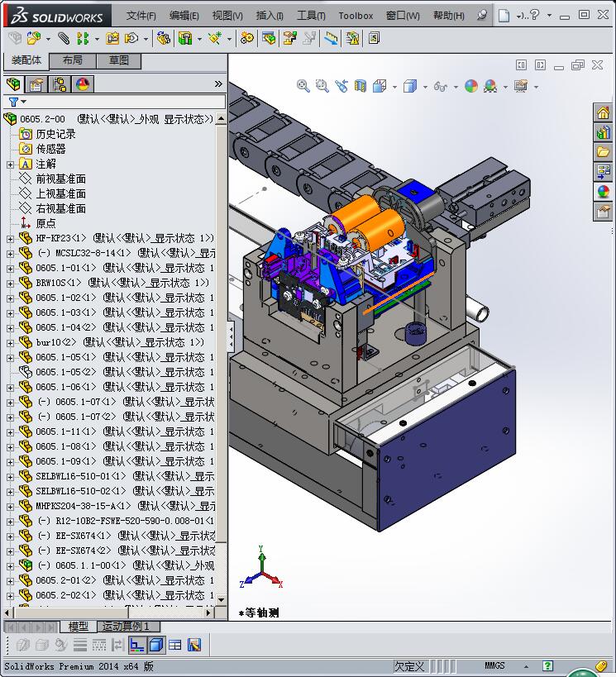
Task: Select FeatureManager design tree tab icon
Action: [x=13, y=84]
